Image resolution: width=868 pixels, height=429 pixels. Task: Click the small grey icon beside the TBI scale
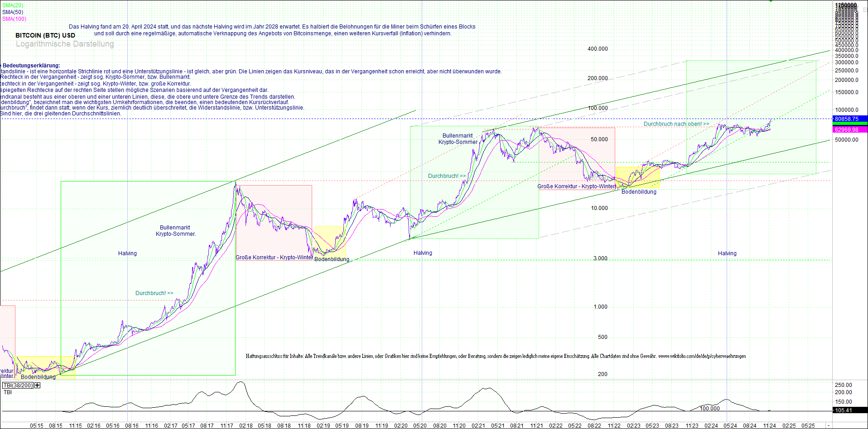pos(865,382)
